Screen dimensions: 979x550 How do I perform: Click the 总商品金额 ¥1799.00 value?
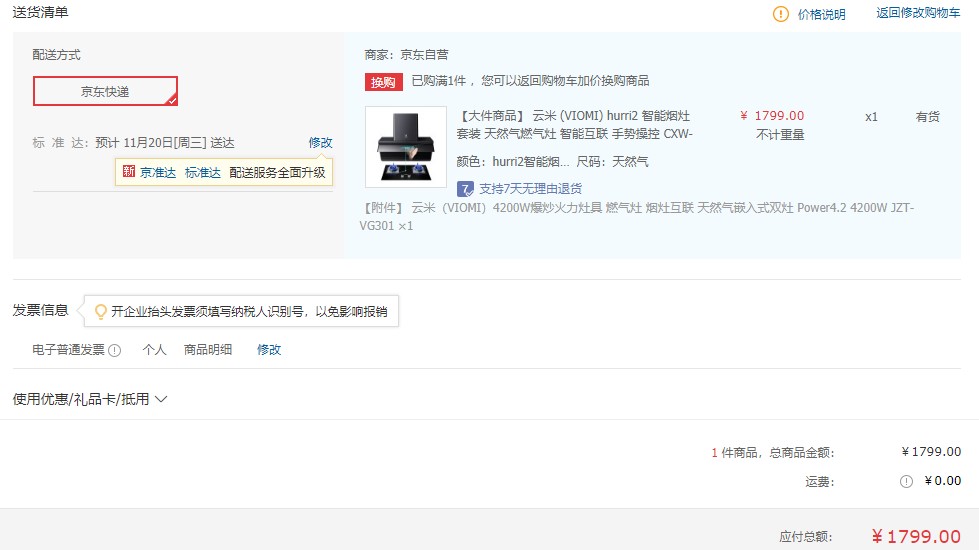pos(931,451)
